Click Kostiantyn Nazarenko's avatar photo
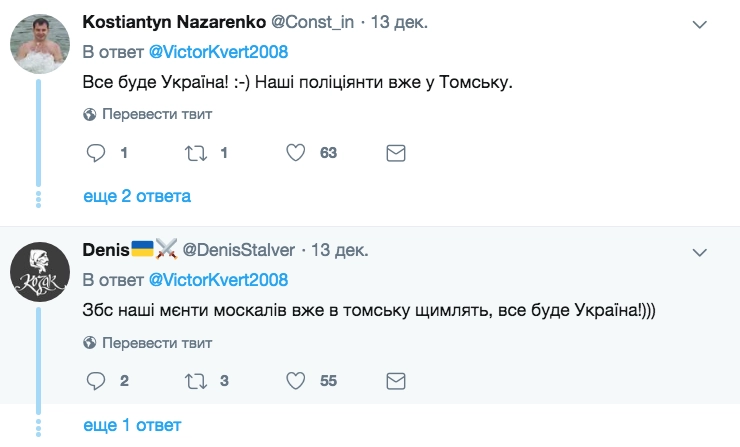 [x=39, y=42]
